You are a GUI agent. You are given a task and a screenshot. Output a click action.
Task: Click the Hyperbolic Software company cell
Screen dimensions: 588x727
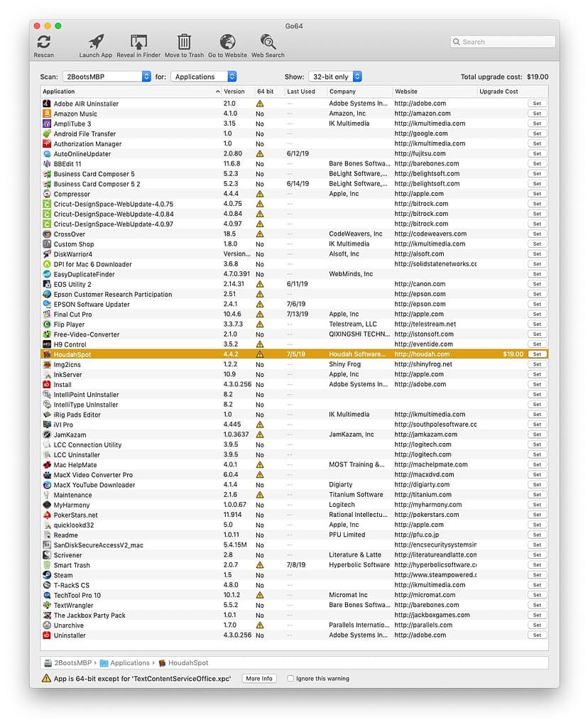[x=359, y=564]
